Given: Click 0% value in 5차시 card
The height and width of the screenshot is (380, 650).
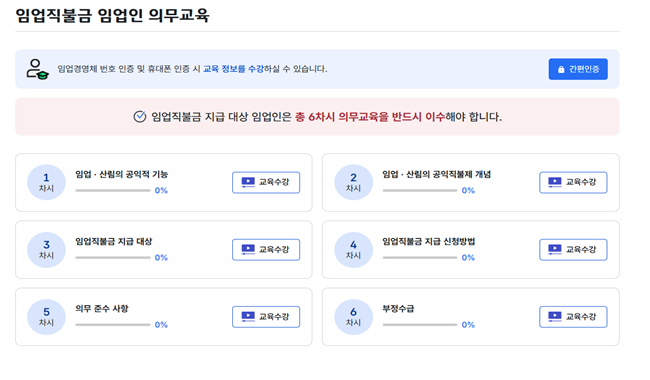Looking at the screenshot, I should [161, 325].
